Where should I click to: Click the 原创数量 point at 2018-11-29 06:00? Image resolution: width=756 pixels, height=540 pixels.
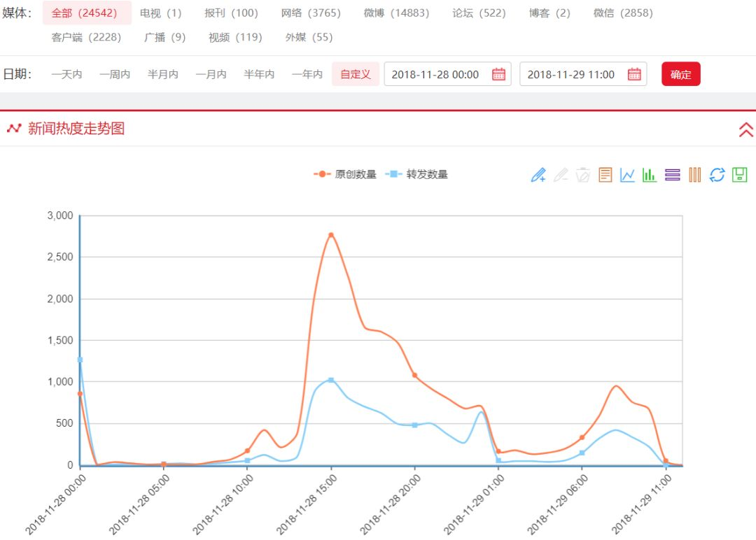582,437
